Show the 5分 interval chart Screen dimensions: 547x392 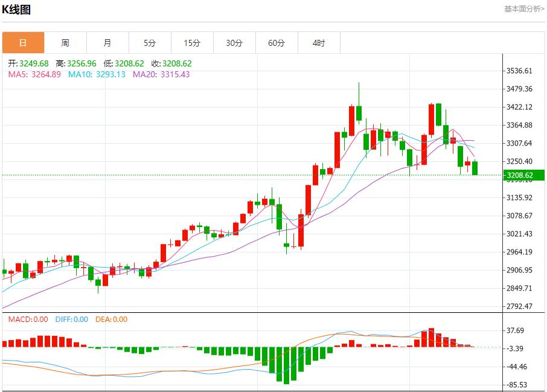click(x=150, y=43)
